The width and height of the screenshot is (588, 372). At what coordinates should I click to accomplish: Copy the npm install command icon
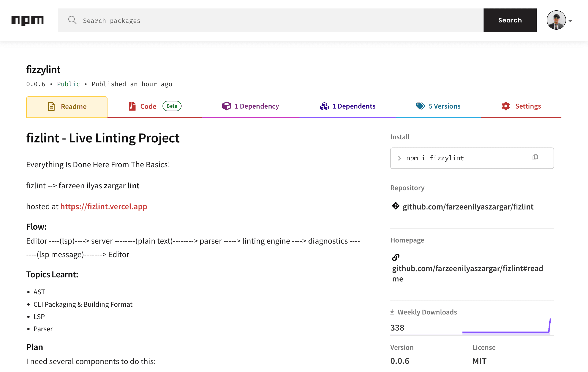(535, 158)
